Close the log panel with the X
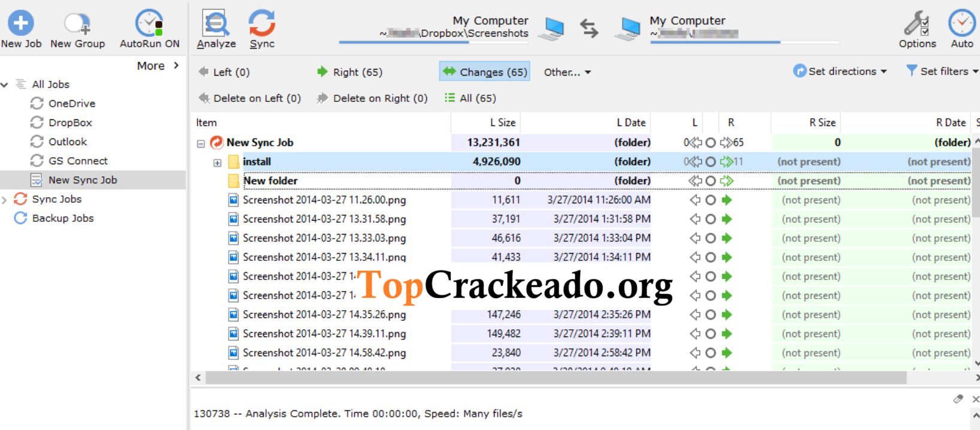This screenshot has width=980, height=430. tap(975, 399)
